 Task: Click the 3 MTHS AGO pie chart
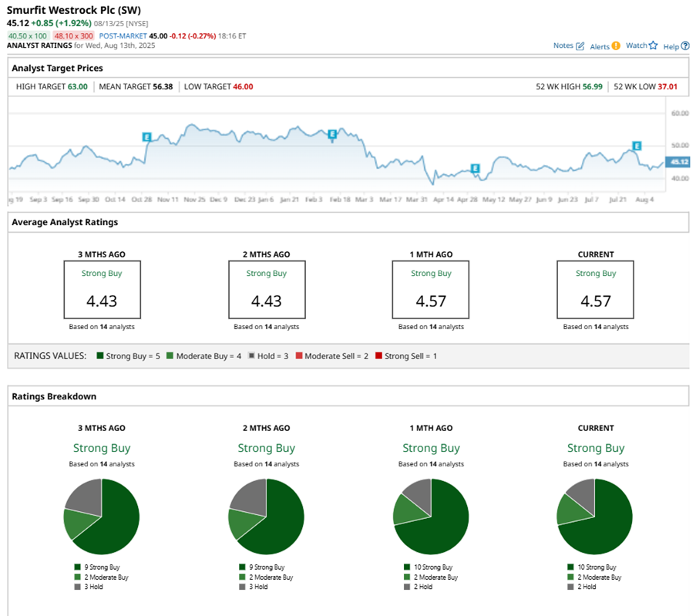[102, 517]
